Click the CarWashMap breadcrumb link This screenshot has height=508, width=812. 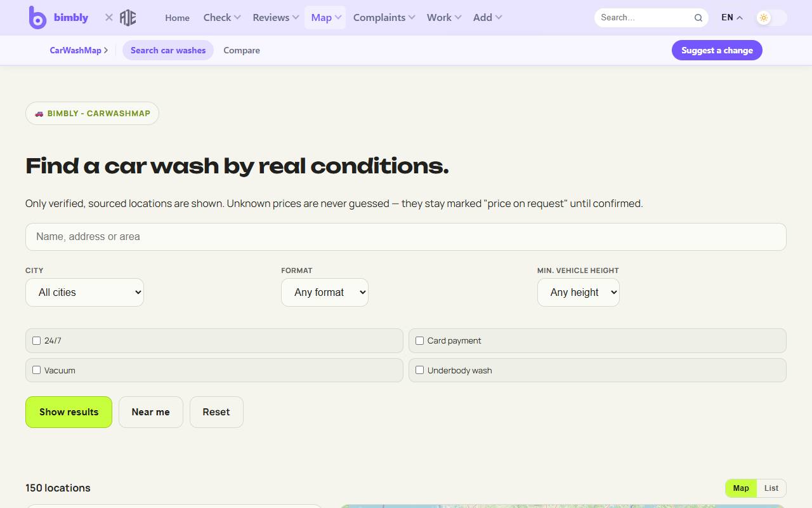[x=79, y=50]
